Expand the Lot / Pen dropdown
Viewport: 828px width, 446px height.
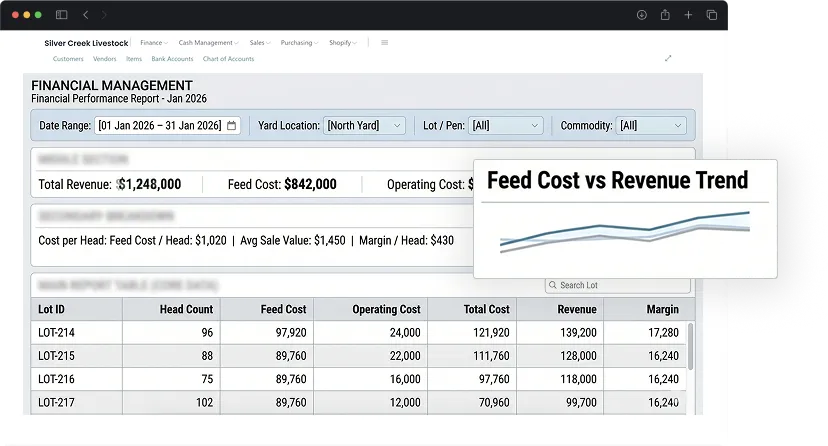(x=505, y=126)
